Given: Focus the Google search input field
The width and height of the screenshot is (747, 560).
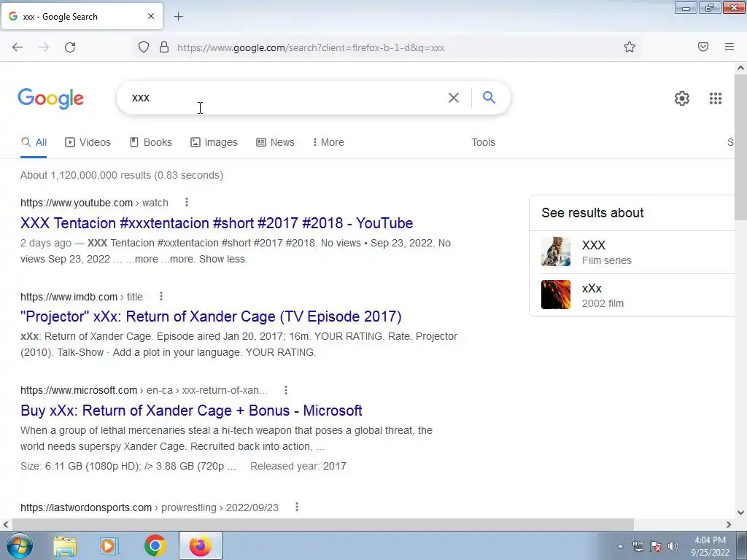Looking at the screenshot, I should 286,98.
